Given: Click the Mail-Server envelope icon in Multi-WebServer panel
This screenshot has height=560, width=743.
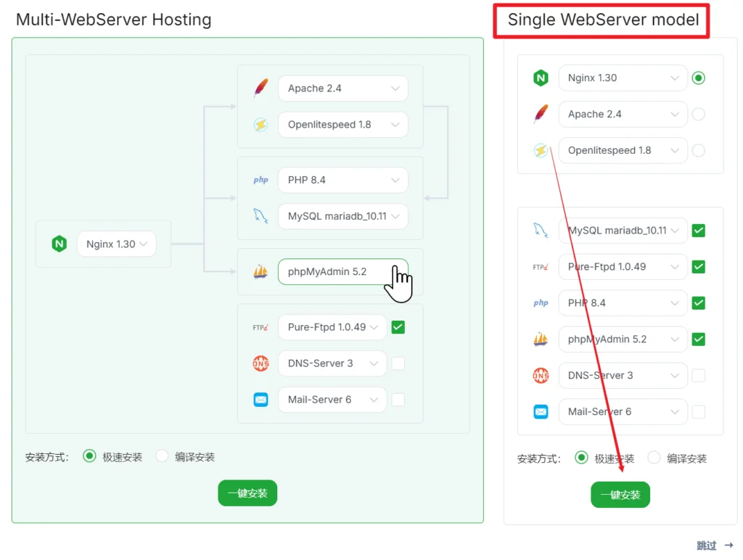Looking at the screenshot, I should point(260,400).
